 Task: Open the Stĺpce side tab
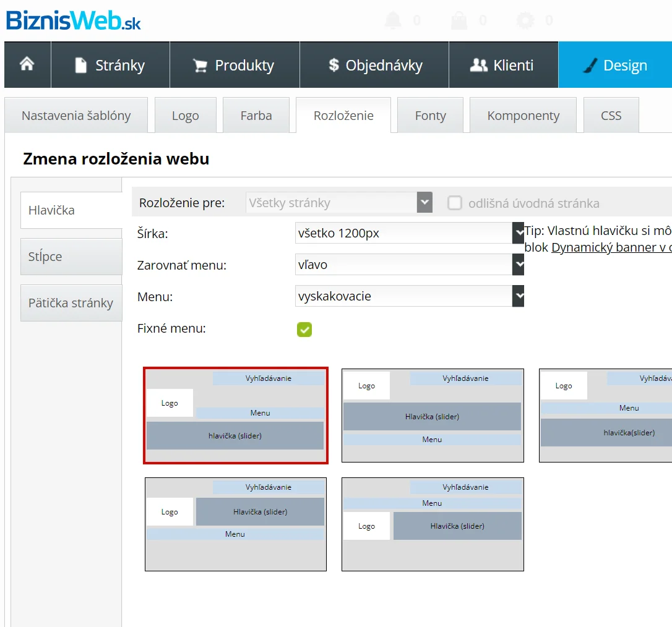(x=71, y=257)
